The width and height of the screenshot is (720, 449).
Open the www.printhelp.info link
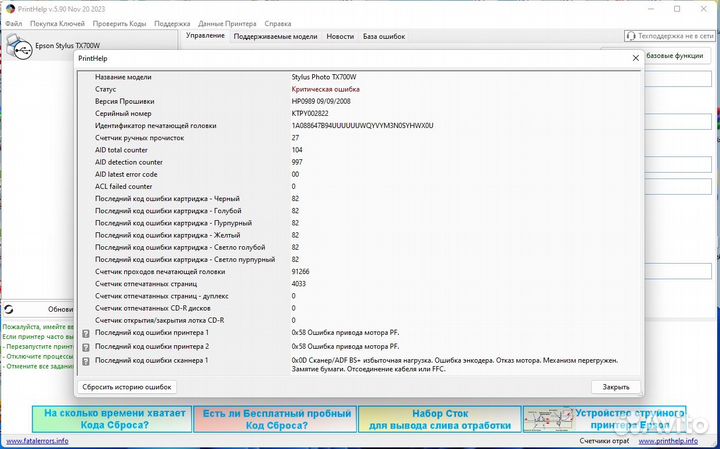[x=678, y=441]
